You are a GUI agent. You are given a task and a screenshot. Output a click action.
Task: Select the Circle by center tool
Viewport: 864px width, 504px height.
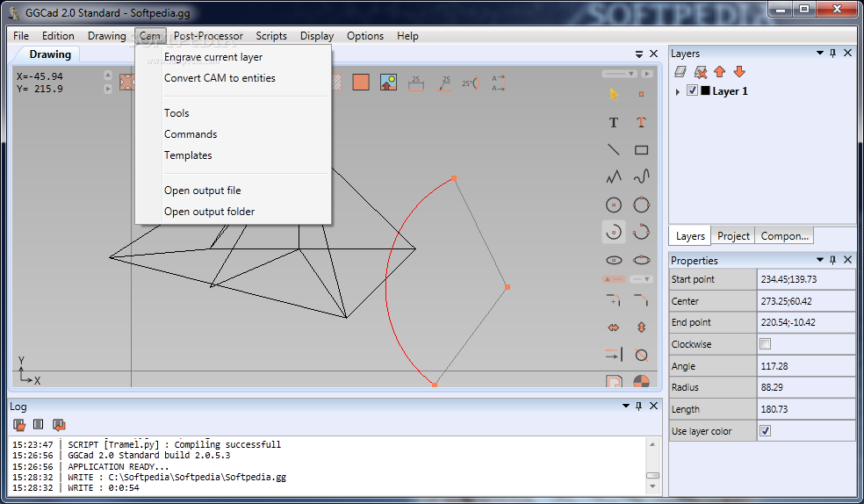click(x=614, y=205)
